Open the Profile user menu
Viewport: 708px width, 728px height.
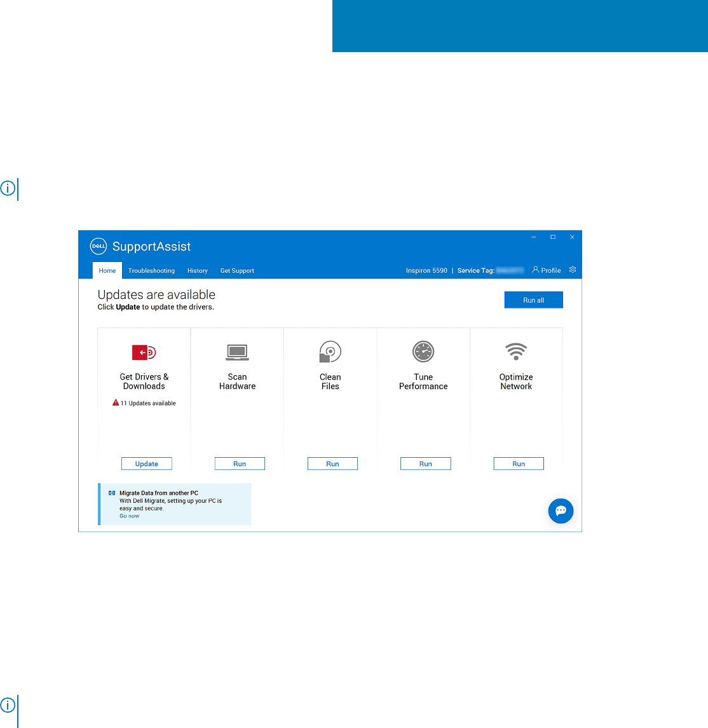point(547,270)
